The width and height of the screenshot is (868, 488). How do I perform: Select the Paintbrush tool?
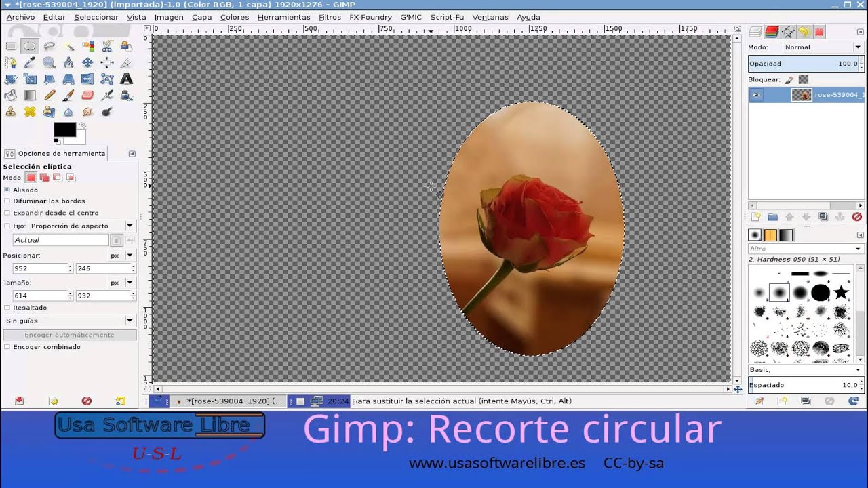68,96
